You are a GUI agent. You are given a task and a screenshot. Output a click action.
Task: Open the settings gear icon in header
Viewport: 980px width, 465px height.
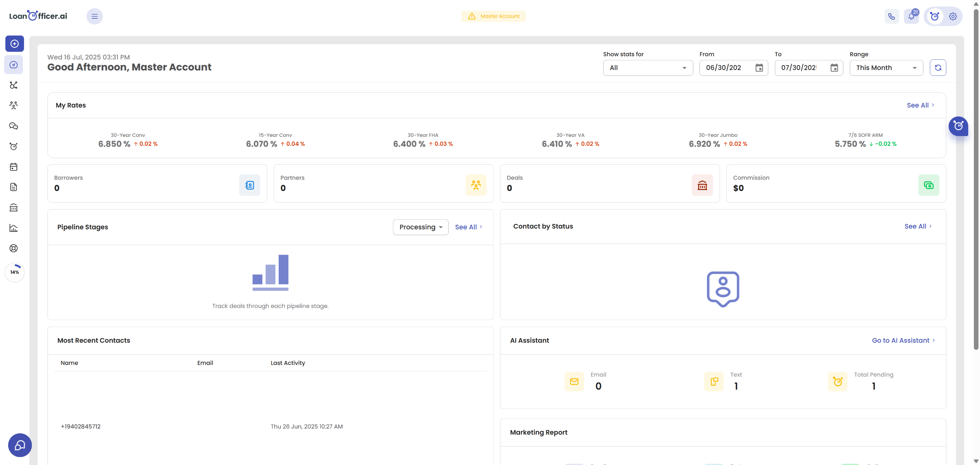click(x=953, y=16)
